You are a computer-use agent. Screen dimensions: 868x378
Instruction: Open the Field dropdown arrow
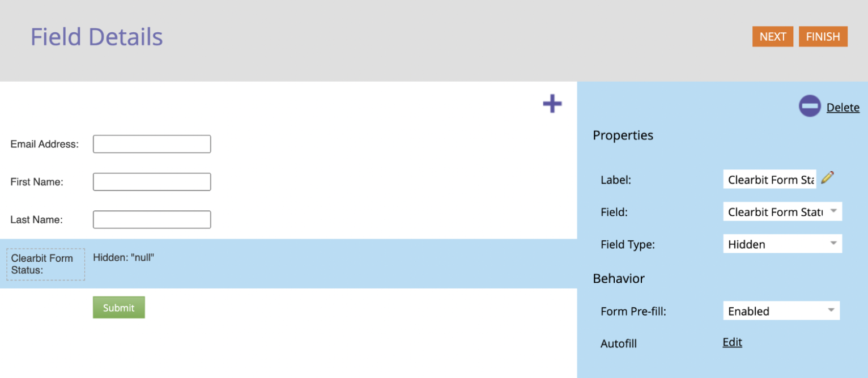tap(833, 211)
